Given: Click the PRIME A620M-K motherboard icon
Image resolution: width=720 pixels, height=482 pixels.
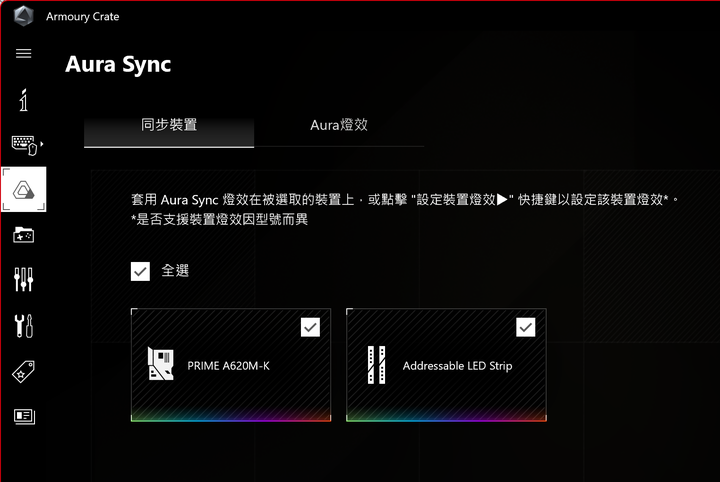Looking at the screenshot, I should click(161, 364).
